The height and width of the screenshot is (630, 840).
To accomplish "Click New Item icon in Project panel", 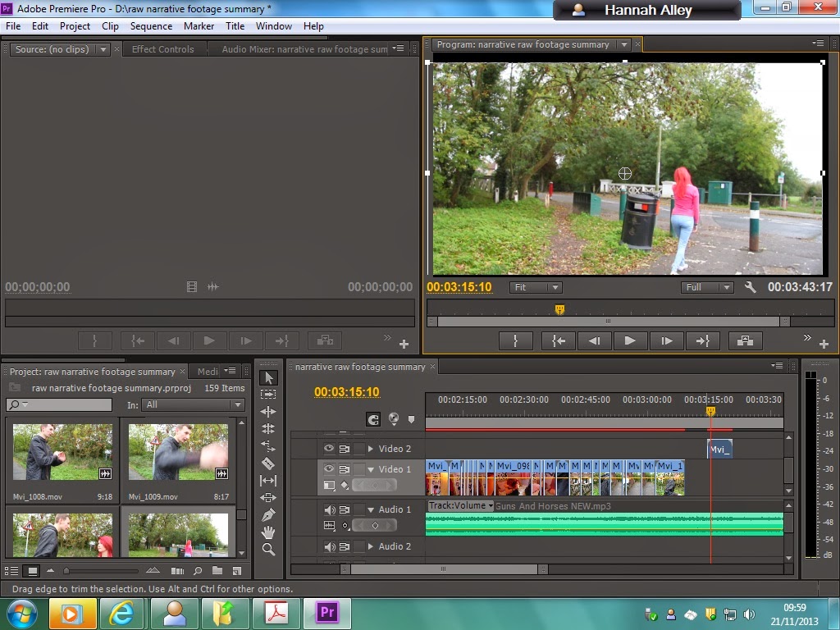I will 237,571.
